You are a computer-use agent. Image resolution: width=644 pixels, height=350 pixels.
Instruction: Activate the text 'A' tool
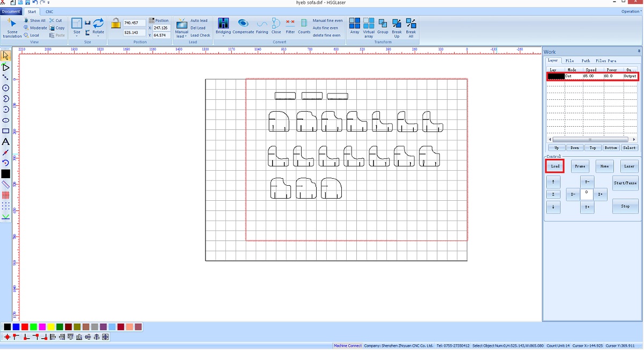point(5,142)
